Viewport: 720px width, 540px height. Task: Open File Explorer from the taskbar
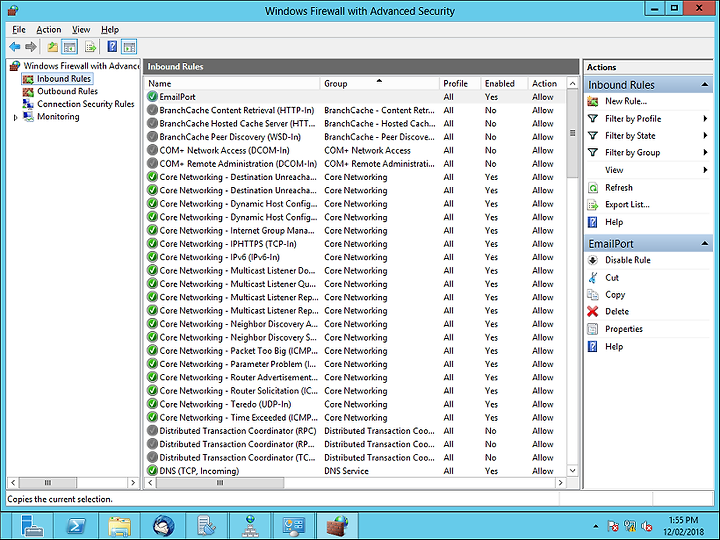coord(119,525)
